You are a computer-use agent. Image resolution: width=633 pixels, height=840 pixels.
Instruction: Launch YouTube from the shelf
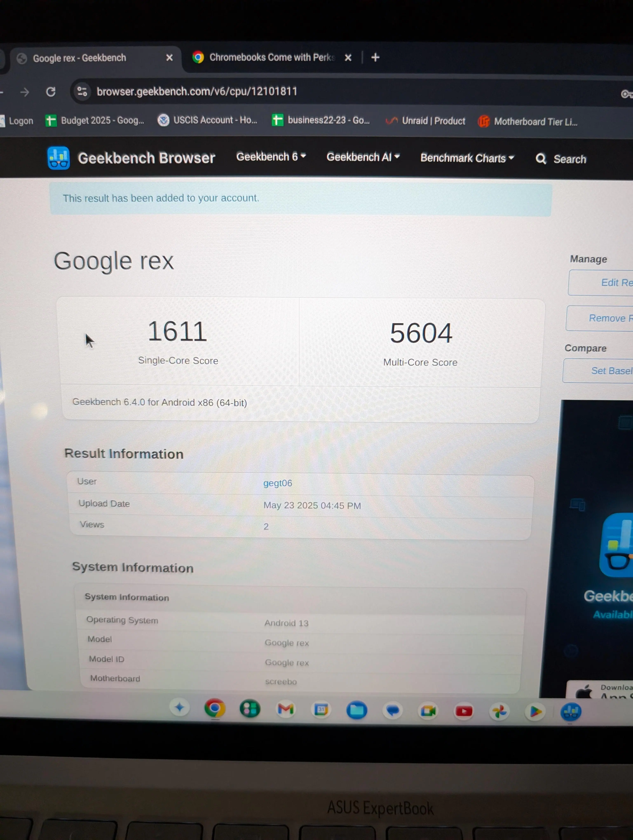click(x=464, y=711)
